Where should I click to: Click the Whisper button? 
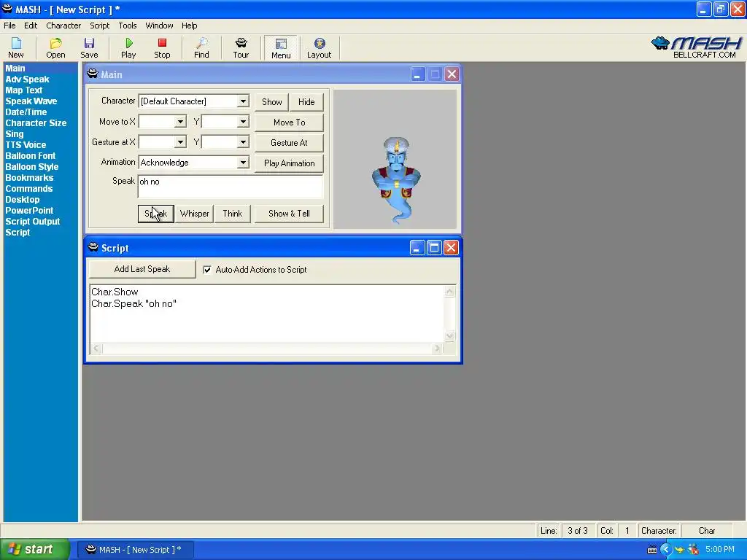tap(194, 214)
